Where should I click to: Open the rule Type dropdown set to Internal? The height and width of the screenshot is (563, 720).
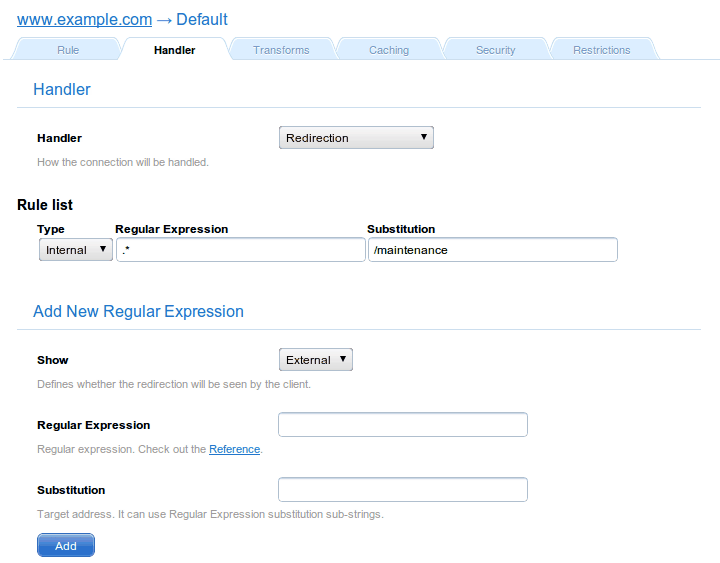[76, 250]
